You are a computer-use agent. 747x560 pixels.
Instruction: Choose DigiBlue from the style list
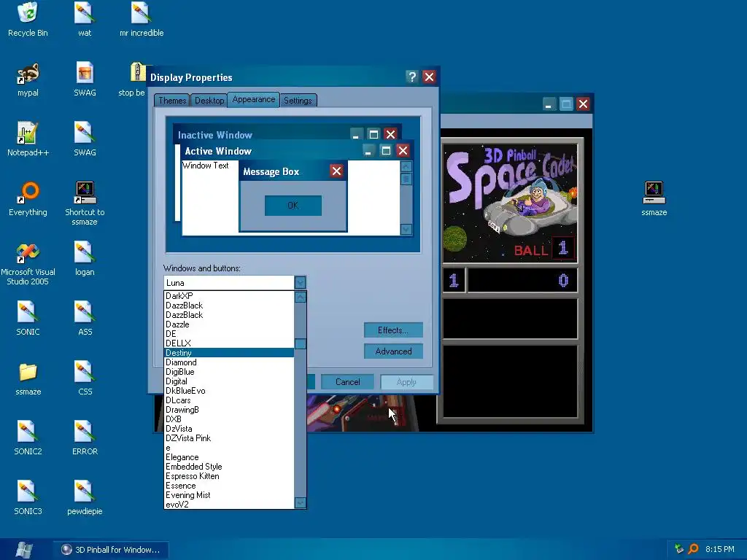coord(228,372)
